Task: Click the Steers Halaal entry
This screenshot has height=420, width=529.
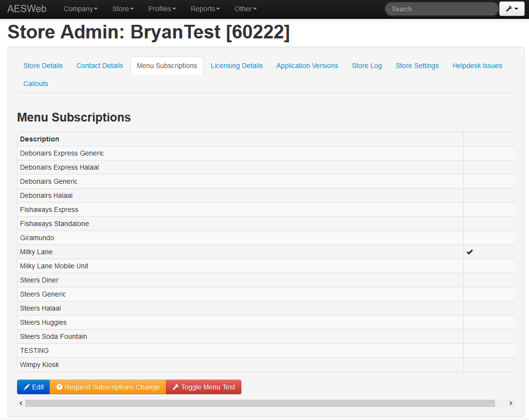Action: point(40,308)
